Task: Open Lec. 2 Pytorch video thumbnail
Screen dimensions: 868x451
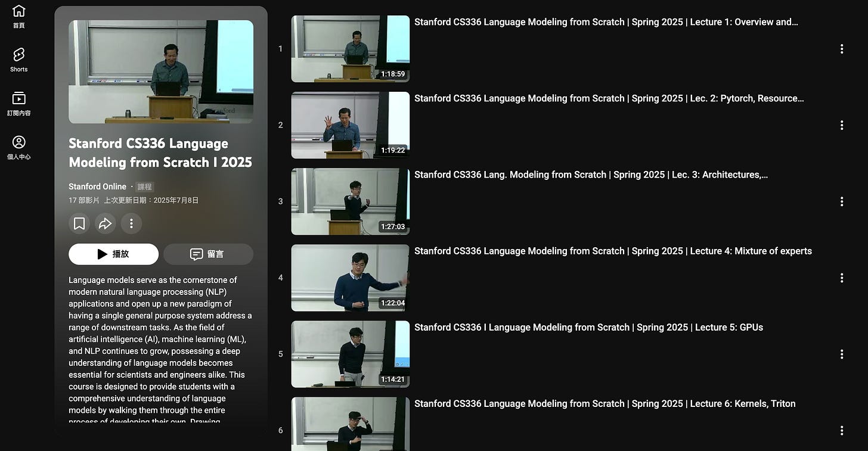Action: [351, 125]
